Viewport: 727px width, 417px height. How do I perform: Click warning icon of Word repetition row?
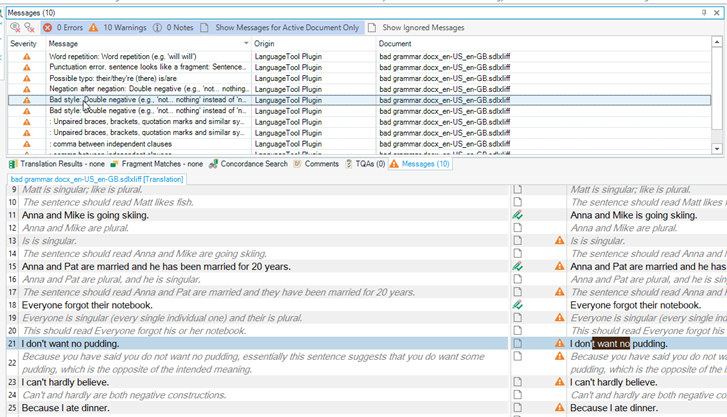(26, 57)
